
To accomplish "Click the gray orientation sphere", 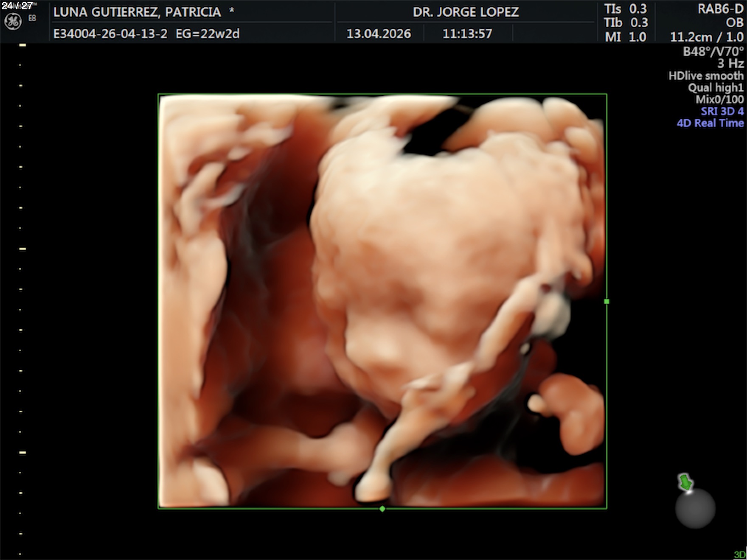I will pos(695,508).
